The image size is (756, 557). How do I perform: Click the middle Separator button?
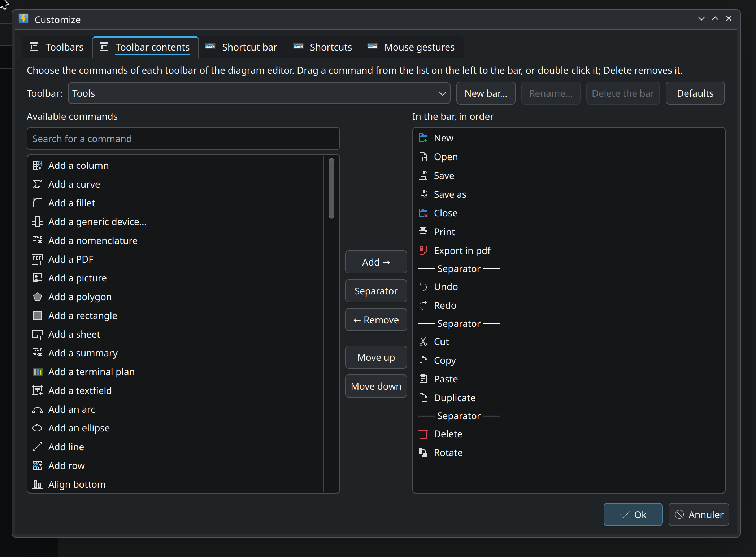coord(376,291)
